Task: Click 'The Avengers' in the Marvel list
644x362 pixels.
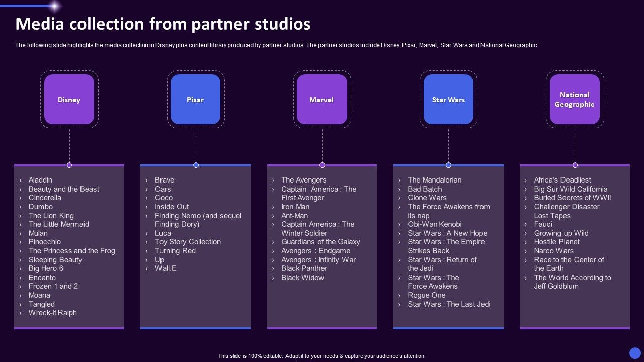Action: point(304,180)
